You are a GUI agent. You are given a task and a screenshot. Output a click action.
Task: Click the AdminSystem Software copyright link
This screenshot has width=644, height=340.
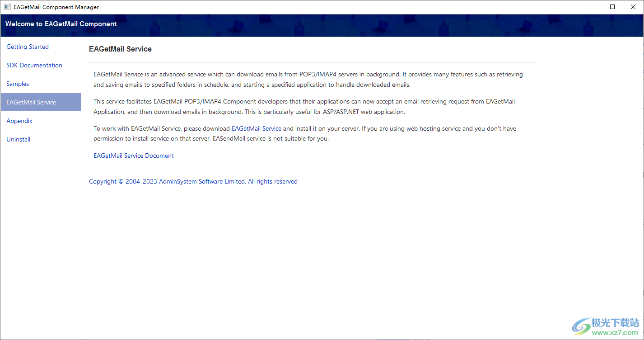click(x=193, y=181)
